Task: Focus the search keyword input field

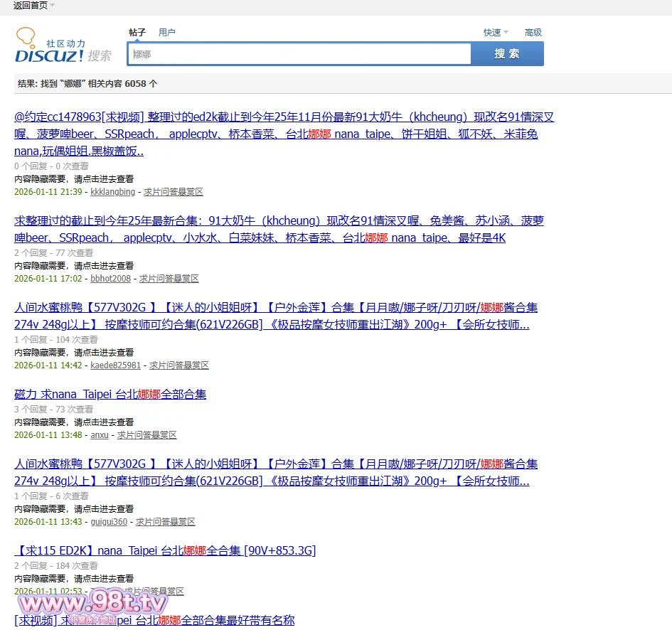Action: [x=299, y=54]
